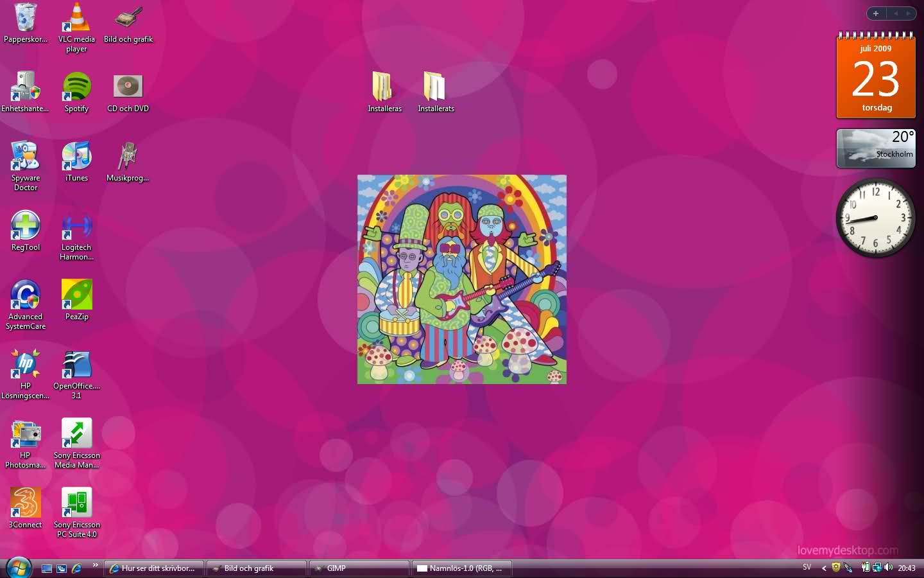Click the psychedelic band artwork picture
Viewport: 924px width, 578px height.
pyautogui.click(x=462, y=279)
